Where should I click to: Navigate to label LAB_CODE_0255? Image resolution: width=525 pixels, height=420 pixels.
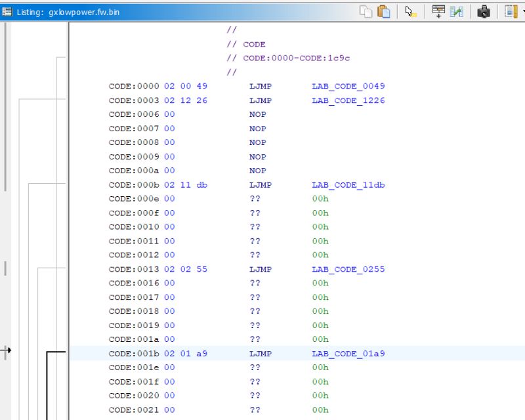click(x=348, y=268)
